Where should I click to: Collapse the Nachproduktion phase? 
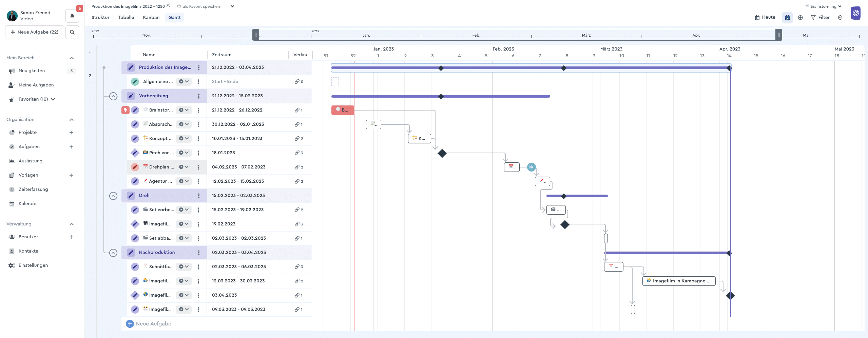(x=113, y=253)
